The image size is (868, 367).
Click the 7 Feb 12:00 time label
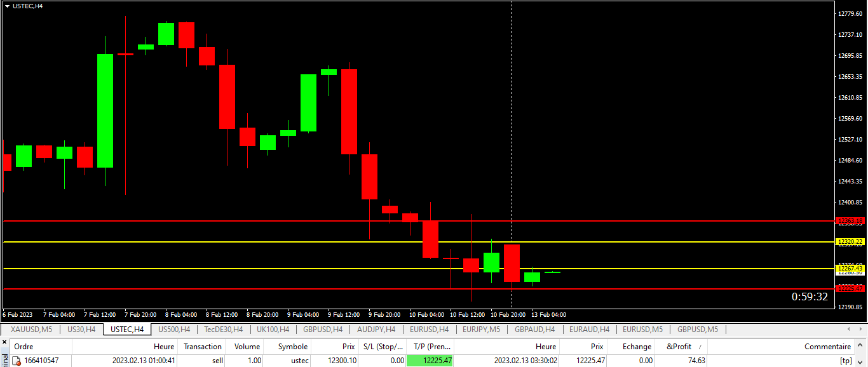(x=98, y=315)
